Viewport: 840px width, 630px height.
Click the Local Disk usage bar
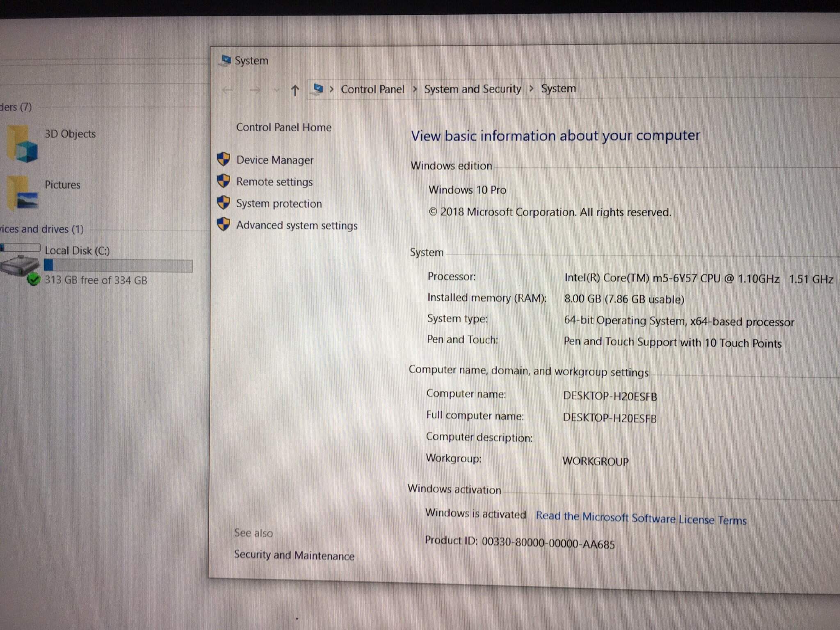point(118,265)
